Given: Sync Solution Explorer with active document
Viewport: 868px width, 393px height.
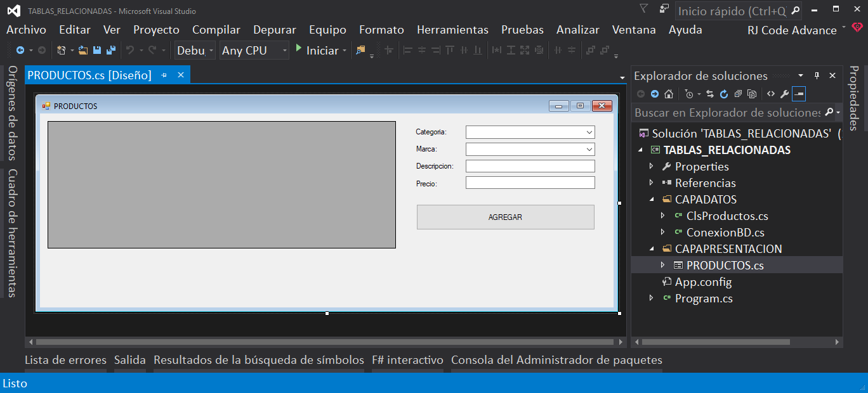Looking at the screenshot, I should (711, 93).
